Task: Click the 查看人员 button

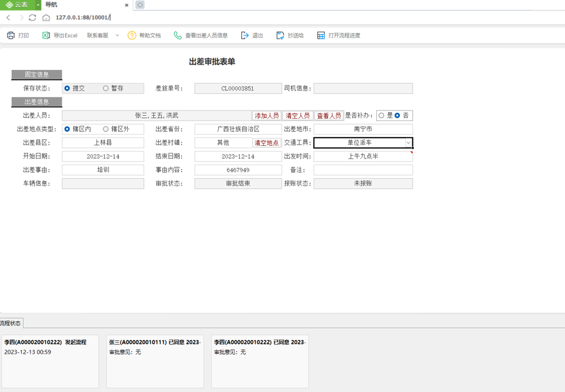Action: click(x=329, y=116)
